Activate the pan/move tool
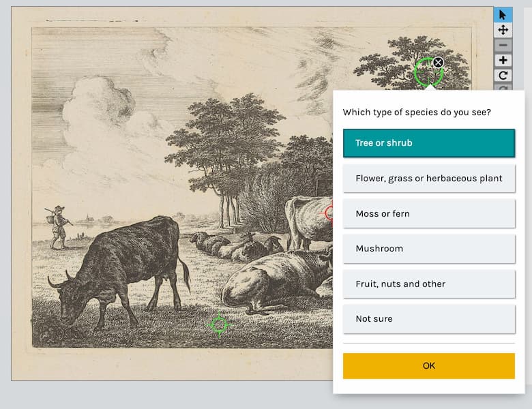Screen dimensions: 532x409 pos(503,30)
